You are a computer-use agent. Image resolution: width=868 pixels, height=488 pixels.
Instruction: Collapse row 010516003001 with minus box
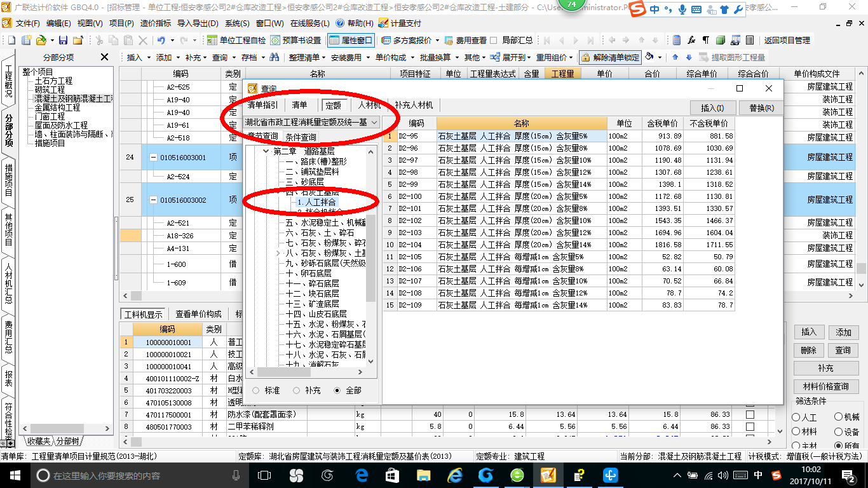click(x=153, y=157)
